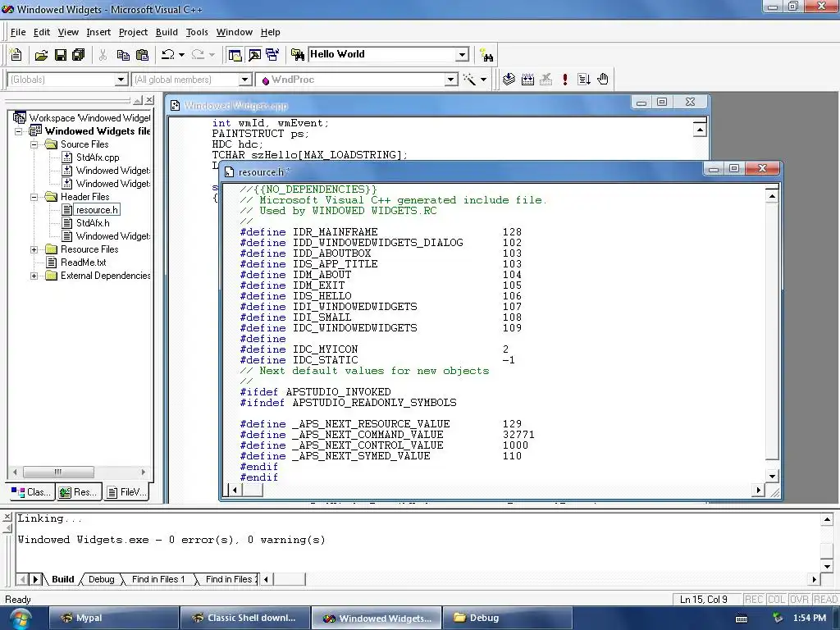Select the Find in Files 2 tab
The width and height of the screenshot is (840, 630).
[230, 579]
